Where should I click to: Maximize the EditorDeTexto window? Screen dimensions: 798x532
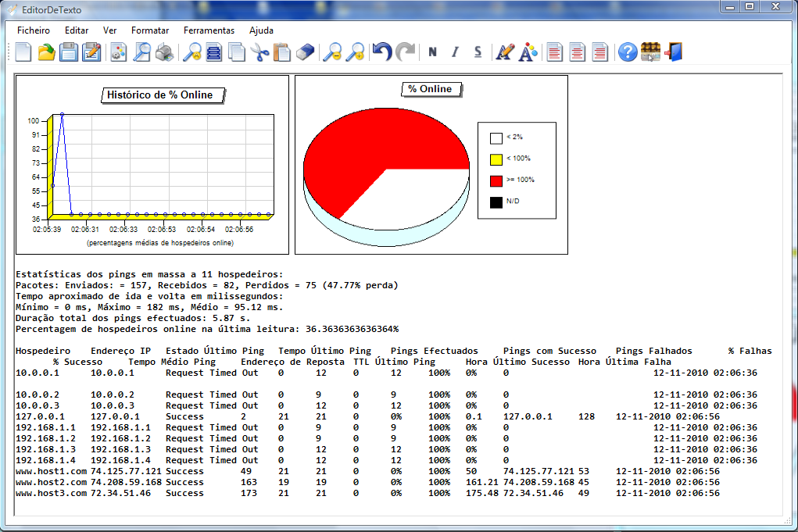click(750, 7)
